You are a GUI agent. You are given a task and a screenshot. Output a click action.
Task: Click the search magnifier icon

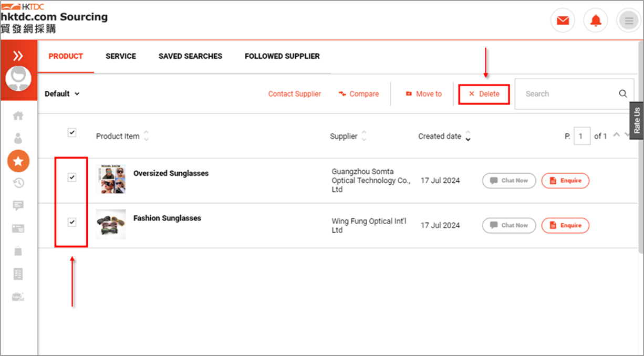623,94
